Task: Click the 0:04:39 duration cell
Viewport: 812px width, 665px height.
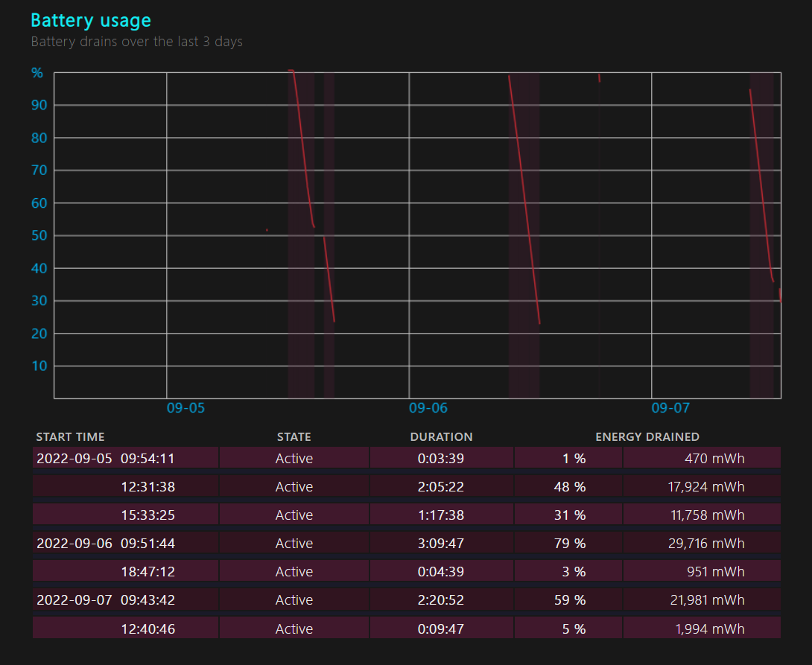Action: pos(441,571)
